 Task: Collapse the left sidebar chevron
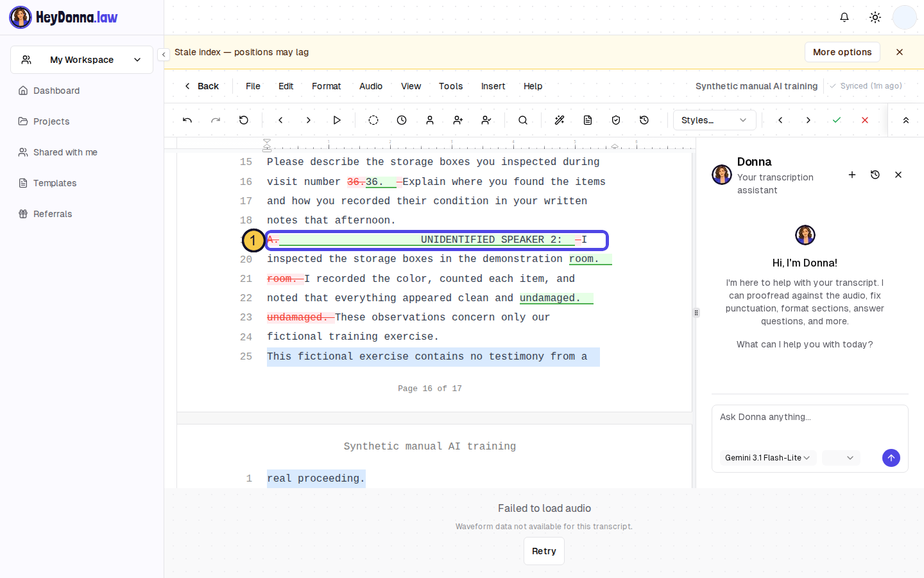pyautogui.click(x=164, y=55)
